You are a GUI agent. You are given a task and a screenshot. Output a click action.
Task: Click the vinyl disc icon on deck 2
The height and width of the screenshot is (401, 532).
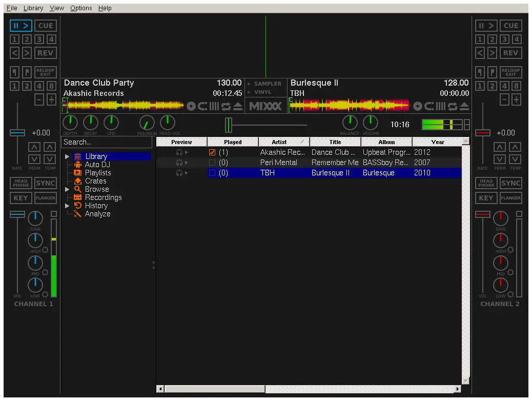[x=418, y=107]
